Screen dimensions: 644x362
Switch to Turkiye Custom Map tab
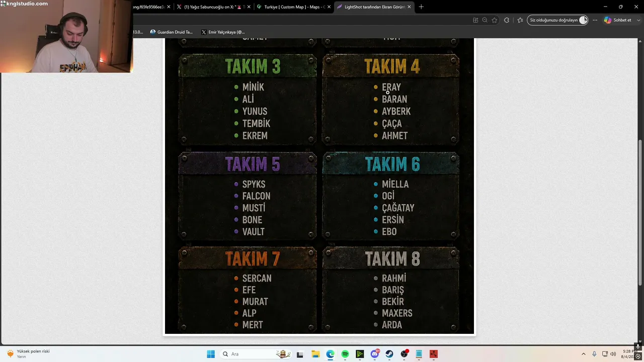coord(294,7)
